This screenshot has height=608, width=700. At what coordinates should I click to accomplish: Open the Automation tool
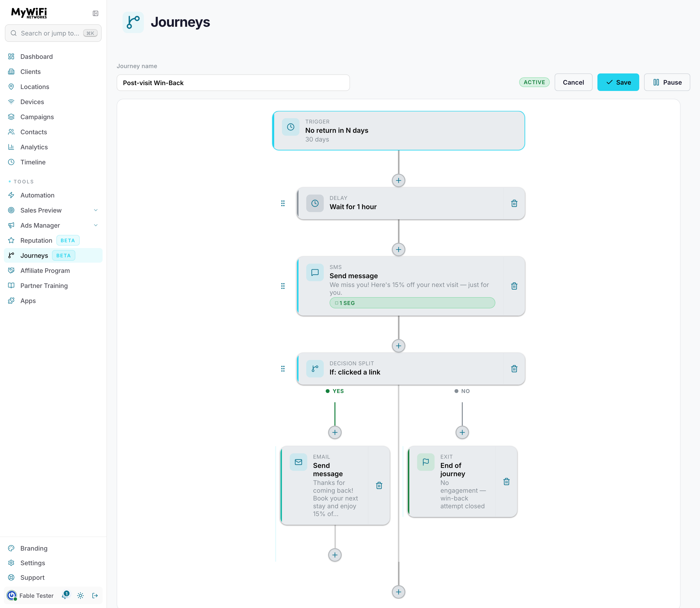coord(53,195)
